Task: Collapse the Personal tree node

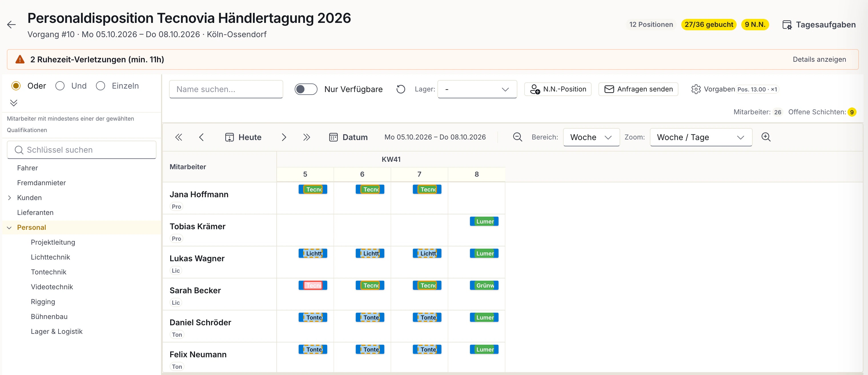Action: tap(9, 228)
